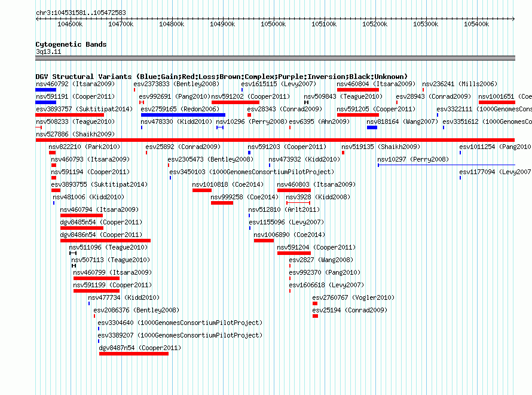Click nsv481006 (Kidd2010) label
The width and height of the screenshot is (532, 395).
point(88,197)
